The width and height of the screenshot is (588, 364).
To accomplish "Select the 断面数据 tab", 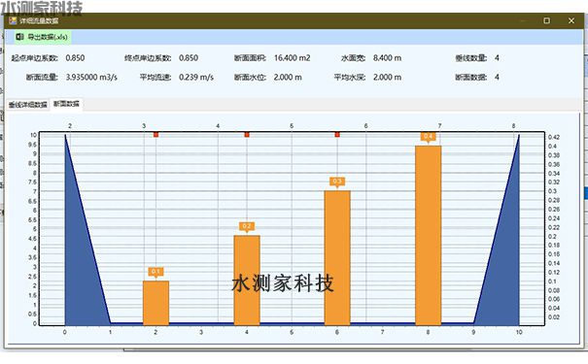I will [66, 104].
